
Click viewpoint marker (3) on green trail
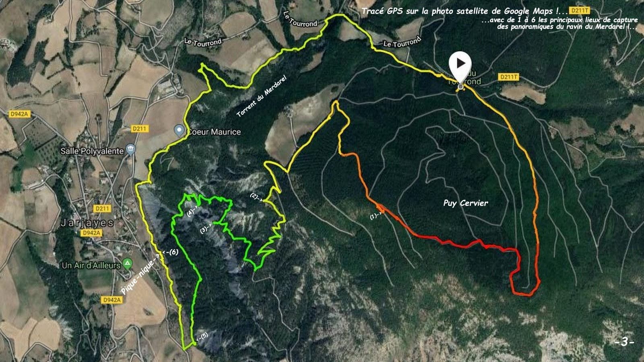click(x=206, y=229)
